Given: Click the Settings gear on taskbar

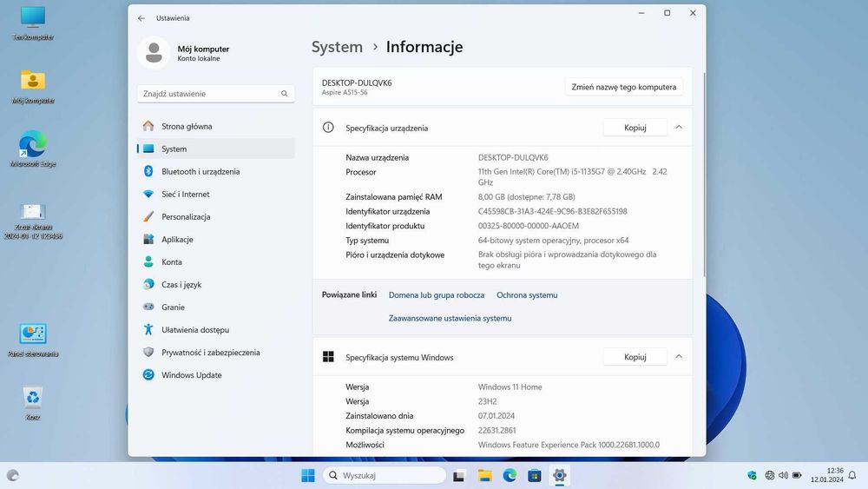Looking at the screenshot, I should pos(559,475).
